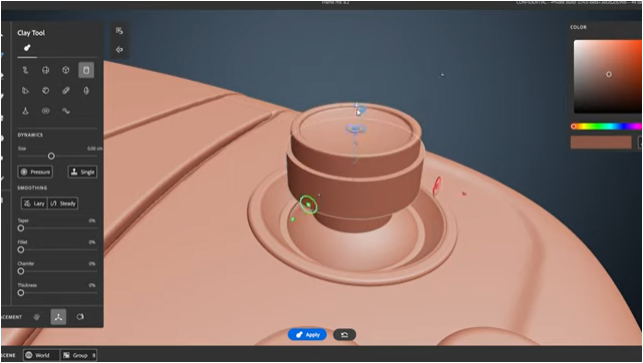Enable Lazy smoothing
The image size is (643, 363).
(x=34, y=203)
